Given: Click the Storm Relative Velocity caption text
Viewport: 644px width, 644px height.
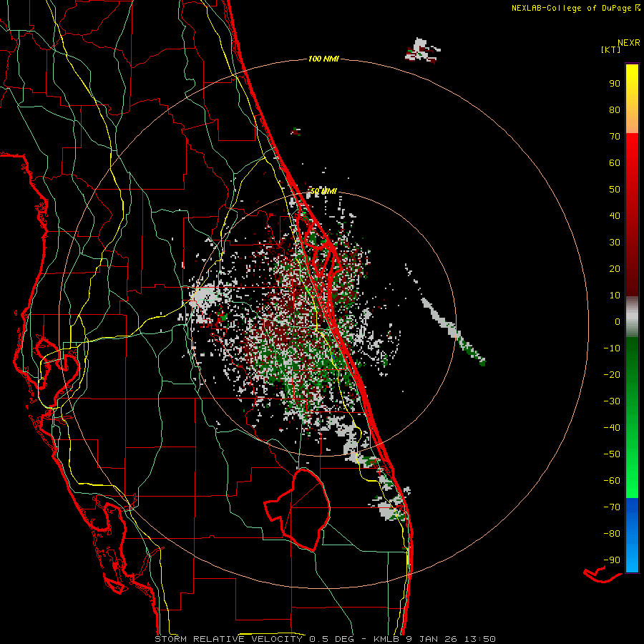Looking at the screenshot, I should pyautogui.click(x=325, y=639).
